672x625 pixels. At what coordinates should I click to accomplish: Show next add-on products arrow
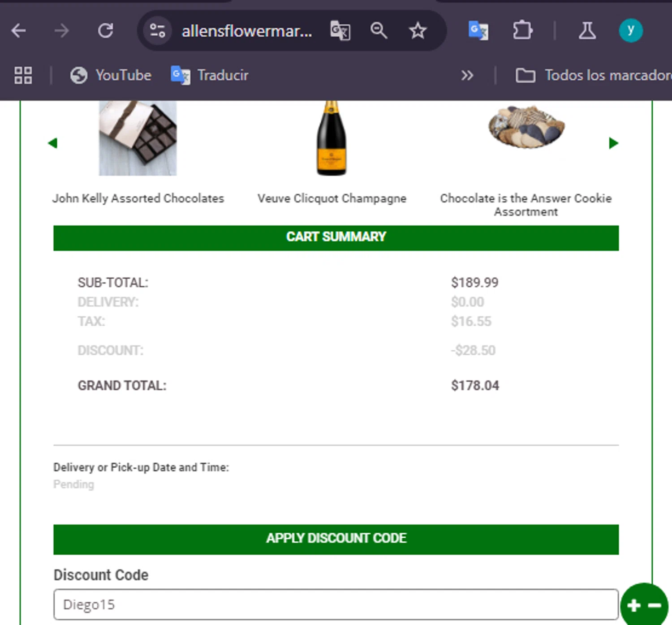pyautogui.click(x=613, y=143)
